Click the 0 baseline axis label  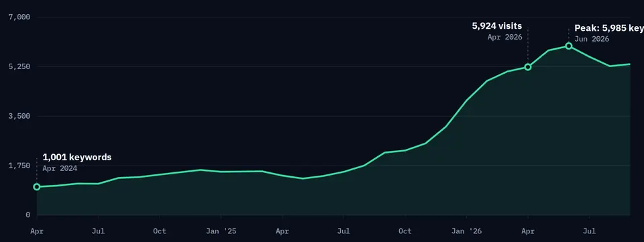click(x=28, y=215)
